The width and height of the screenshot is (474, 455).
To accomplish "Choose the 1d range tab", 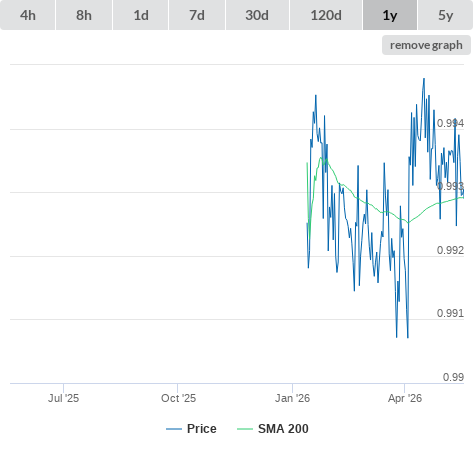I will pos(141,15).
